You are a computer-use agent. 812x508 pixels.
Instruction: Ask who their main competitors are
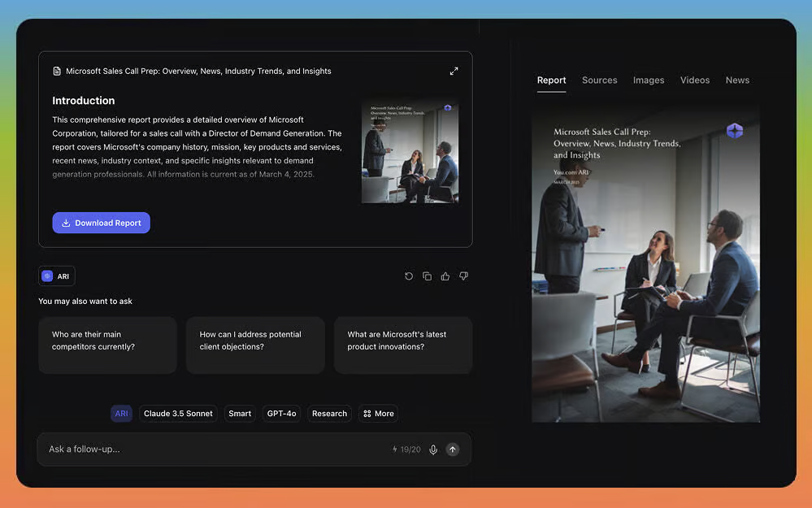coord(108,345)
